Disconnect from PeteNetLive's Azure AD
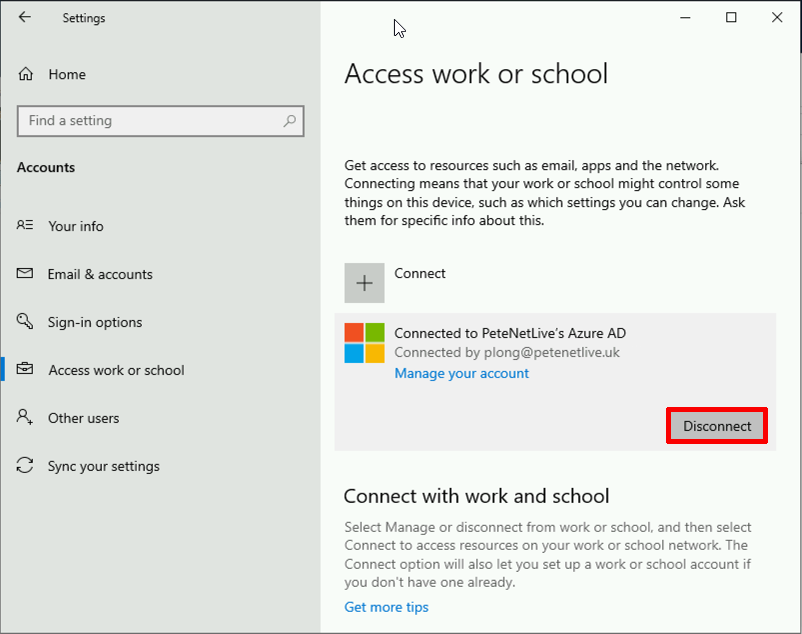Screen dimensions: 802x634 [717, 426]
